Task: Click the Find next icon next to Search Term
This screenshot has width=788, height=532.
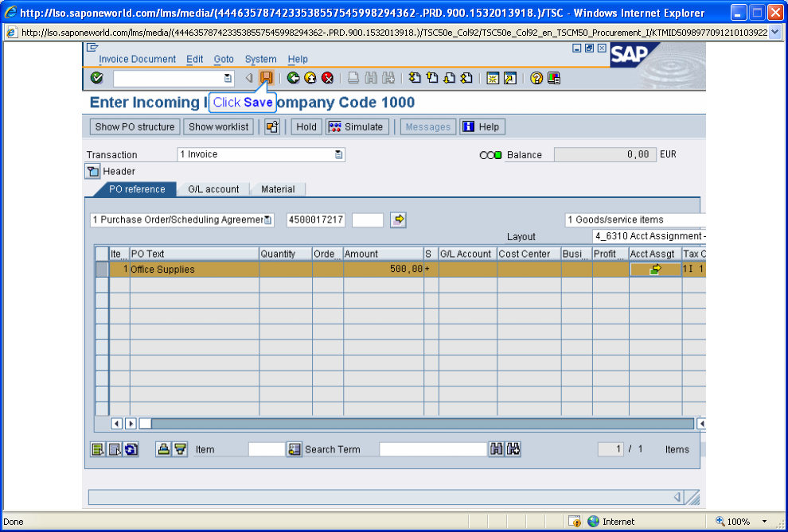Action: pyautogui.click(x=513, y=449)
